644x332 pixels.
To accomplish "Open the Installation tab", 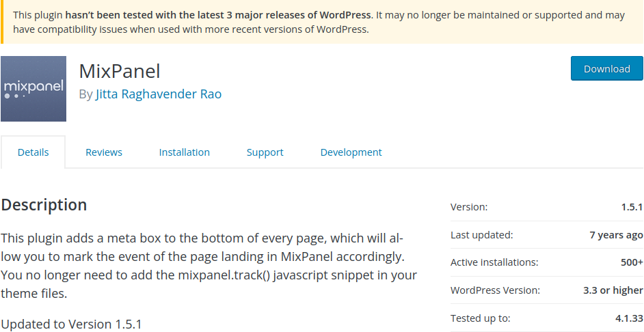I will click(x=185, y=152).
